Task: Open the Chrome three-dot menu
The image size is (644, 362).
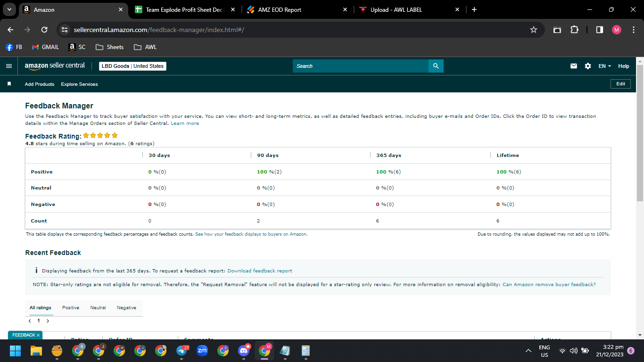Action: point(633,30)
